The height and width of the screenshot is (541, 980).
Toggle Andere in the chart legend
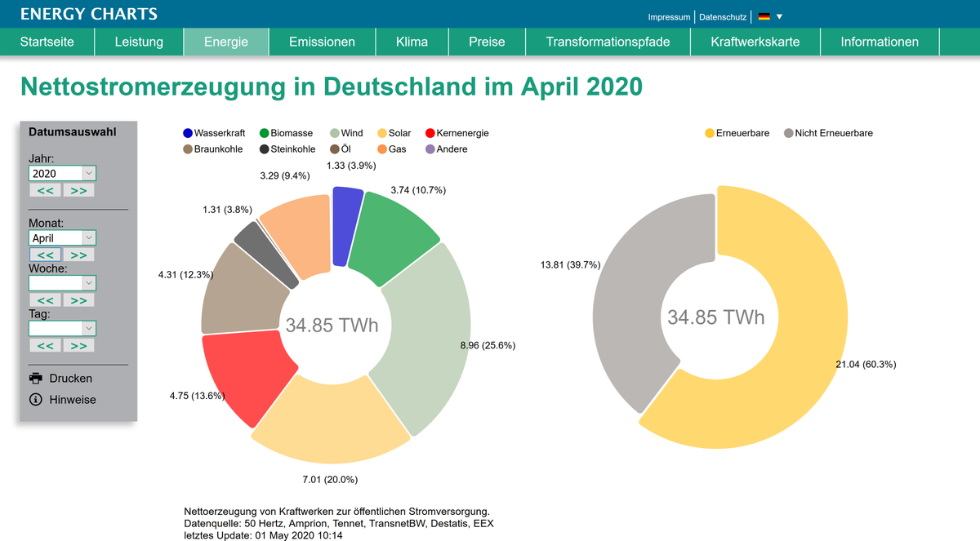tap(447, 149)
